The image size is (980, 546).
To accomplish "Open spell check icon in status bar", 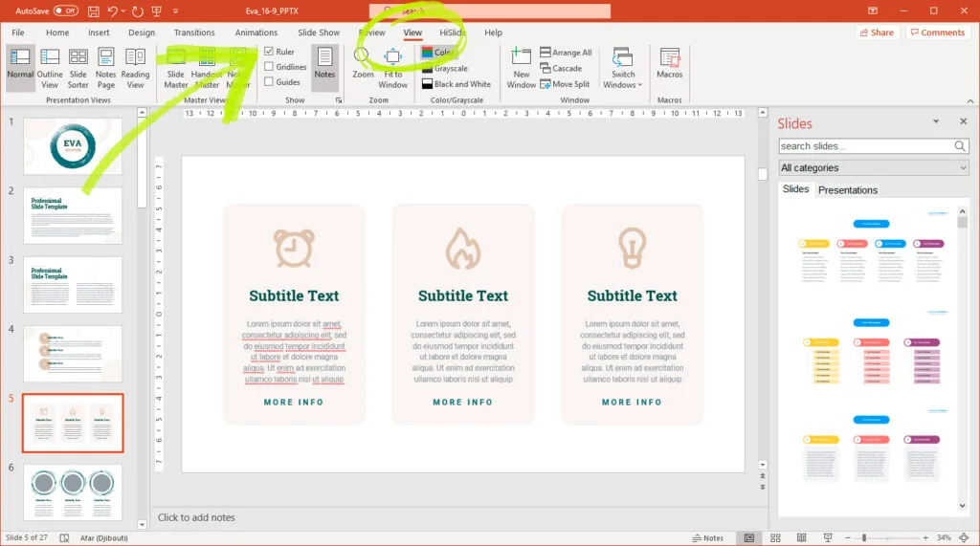I will point(64,538).
